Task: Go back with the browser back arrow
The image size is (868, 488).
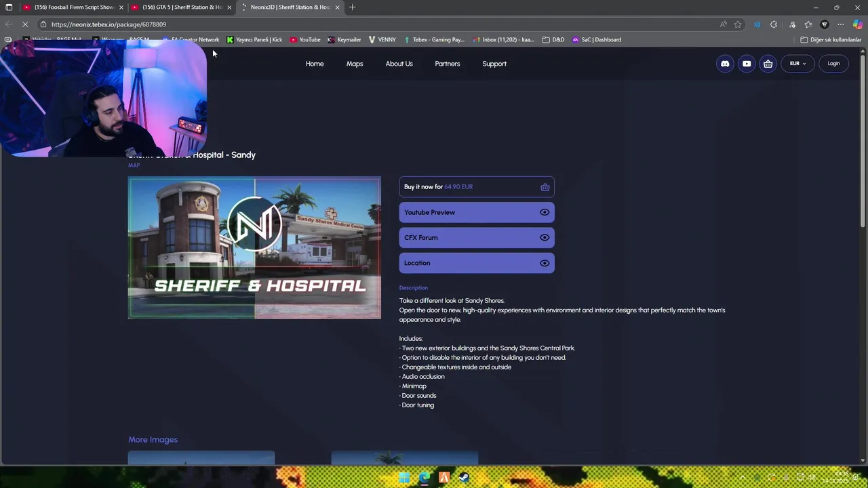Action: click(x=9, y=24)
